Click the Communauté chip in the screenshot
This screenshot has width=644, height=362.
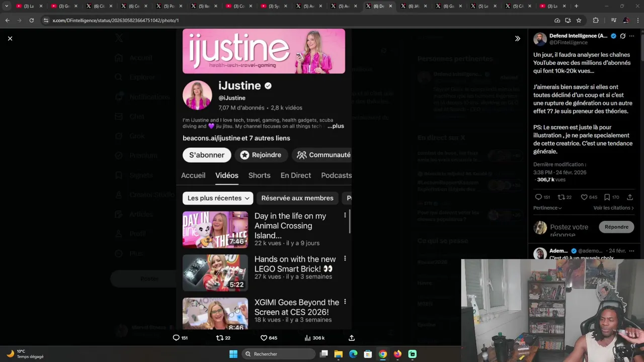pos(323,155)
